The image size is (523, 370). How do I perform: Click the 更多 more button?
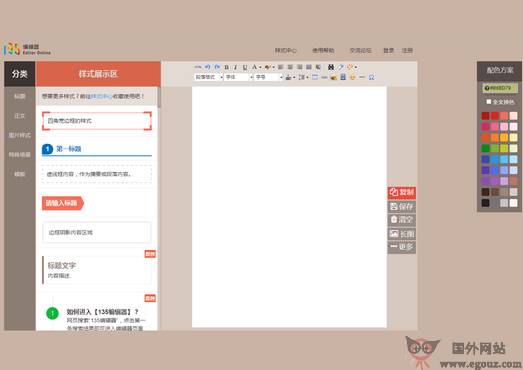(402, 247)
